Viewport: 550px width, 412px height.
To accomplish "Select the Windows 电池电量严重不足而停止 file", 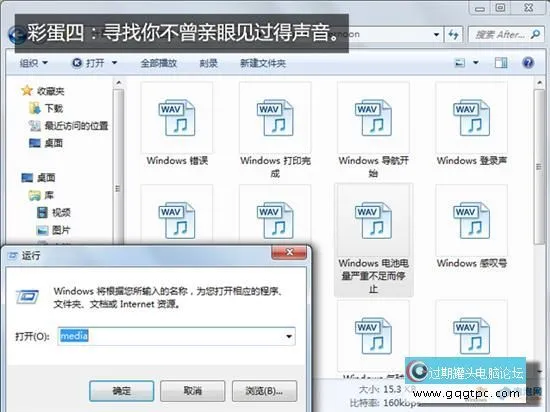I will pyautogui.click(x=374, y=240).
